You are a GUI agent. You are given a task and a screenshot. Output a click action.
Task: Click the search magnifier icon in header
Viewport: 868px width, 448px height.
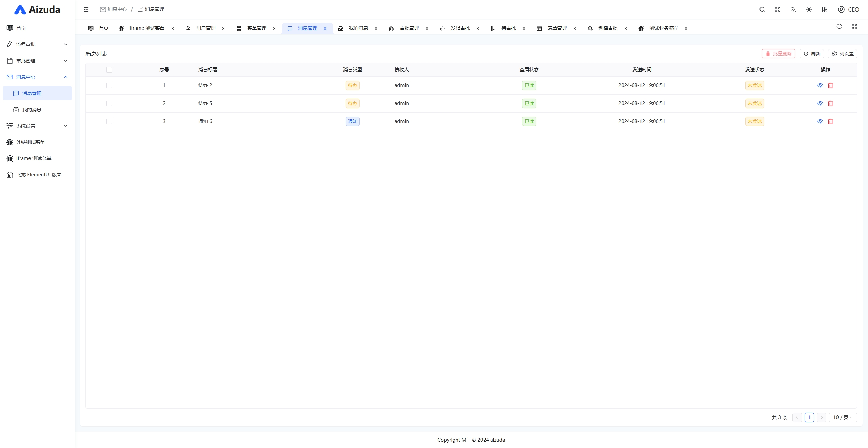click(x=762, y=9)
